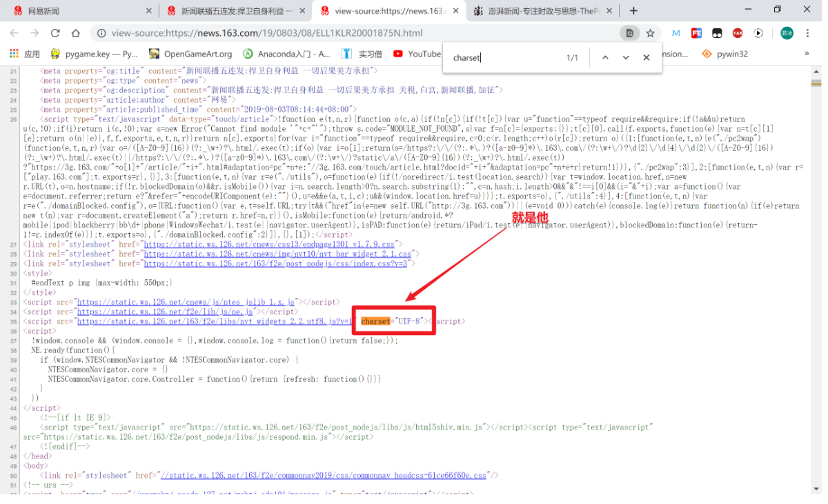Image resolution: width=828 pixels, height=504 pixels.
Task: Click the NE.ready(function(){ line
Action: point(73,350)
